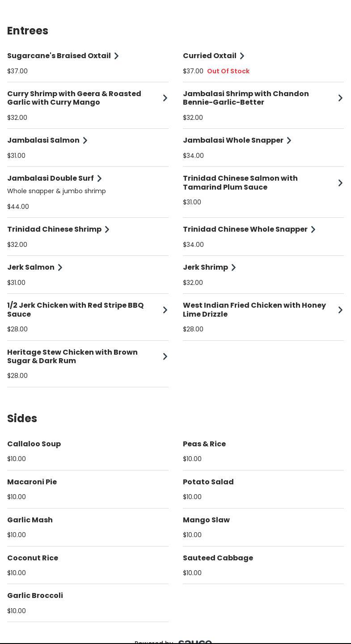Image resolution: width=351 pixels, height=644 pixels.
Task: Expand Jambalasi Shrimp with Chandon chevron
Action: [x=340, y=98]
